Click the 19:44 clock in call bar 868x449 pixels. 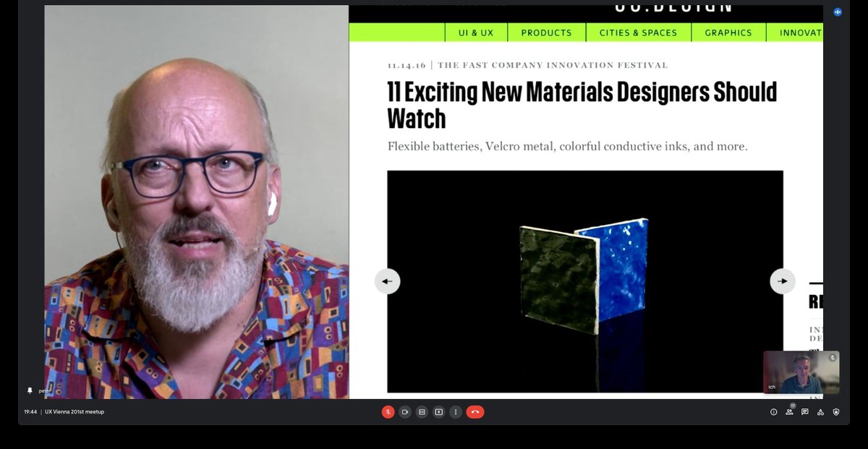point(30,412)
